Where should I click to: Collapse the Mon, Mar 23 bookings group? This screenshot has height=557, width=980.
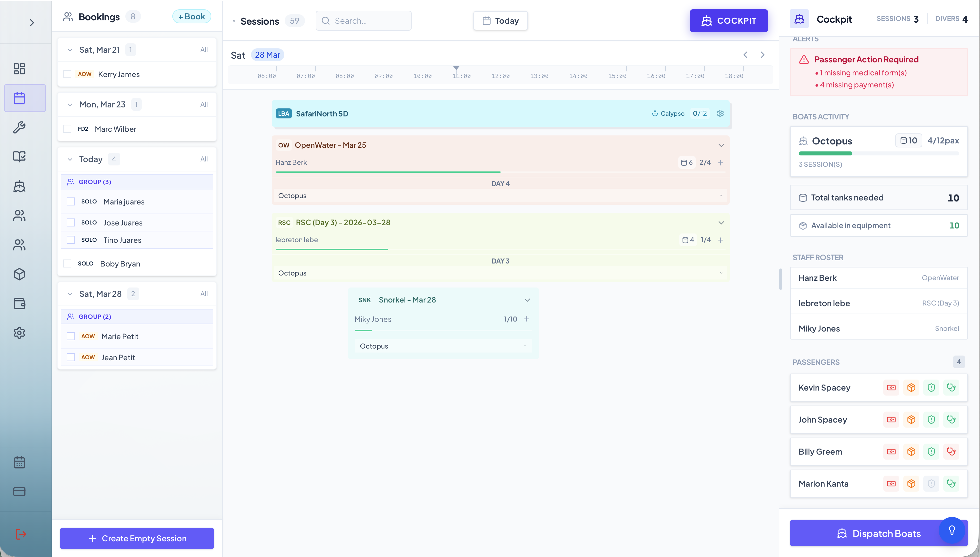click(x=70, y=104)
